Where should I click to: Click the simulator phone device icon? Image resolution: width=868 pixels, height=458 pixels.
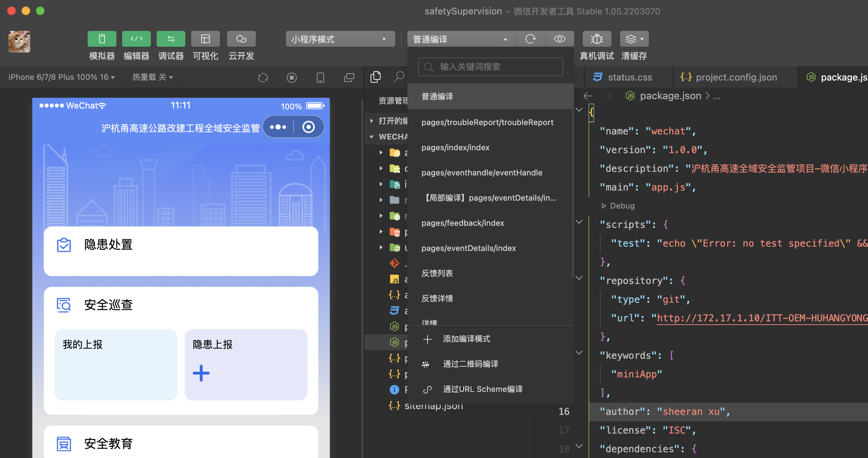(320, 77)
